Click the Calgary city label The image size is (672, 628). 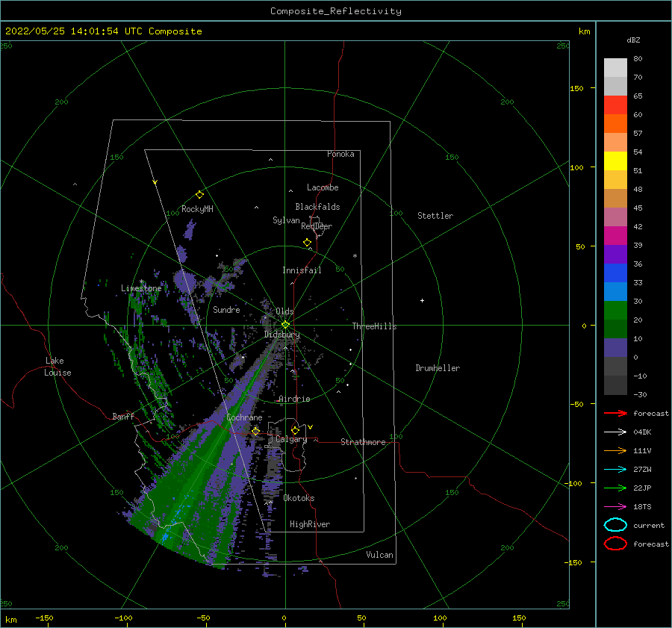click(x=291, y=439)
